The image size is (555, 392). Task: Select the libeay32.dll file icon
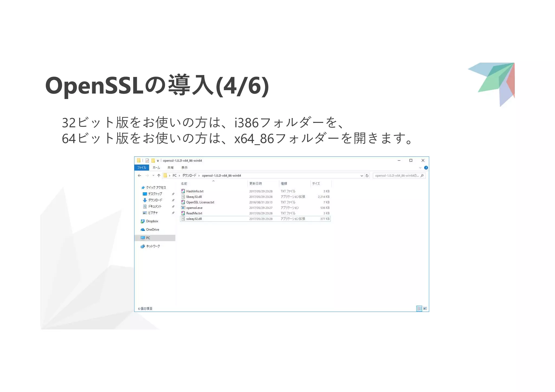click(x=183, y=197)
